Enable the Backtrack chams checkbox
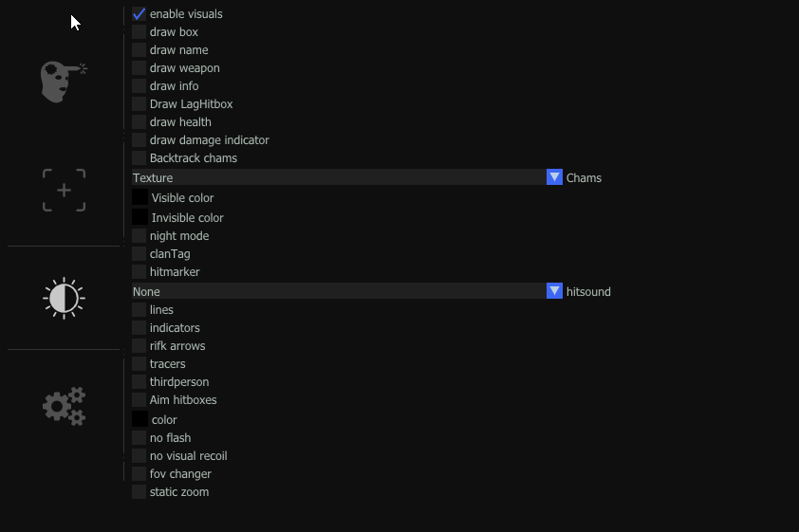Viewport: 799px width, 532px height. (x=139, y=158)
